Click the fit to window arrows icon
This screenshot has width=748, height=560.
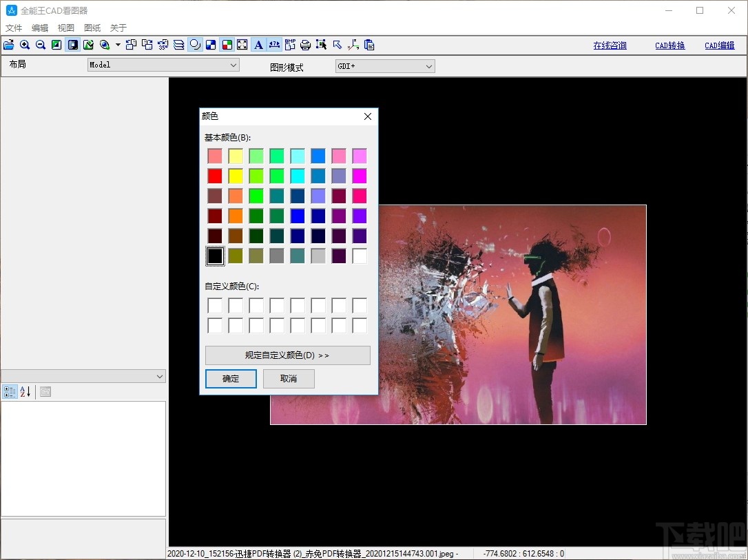[242, 45]
